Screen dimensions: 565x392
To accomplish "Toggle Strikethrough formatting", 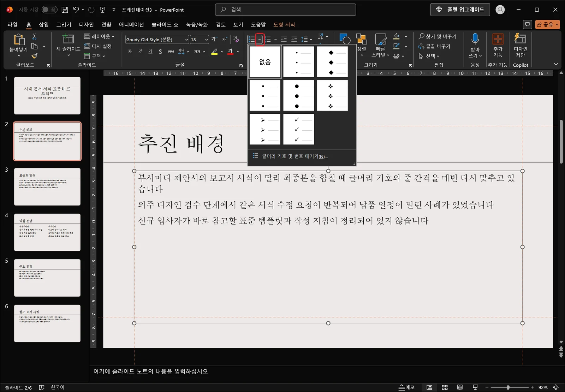I will pyautogui.click(x=171, y=52).
